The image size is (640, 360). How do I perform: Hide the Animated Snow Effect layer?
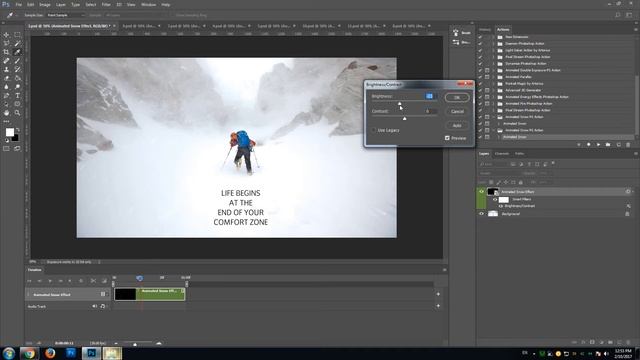tap(481, 191)
